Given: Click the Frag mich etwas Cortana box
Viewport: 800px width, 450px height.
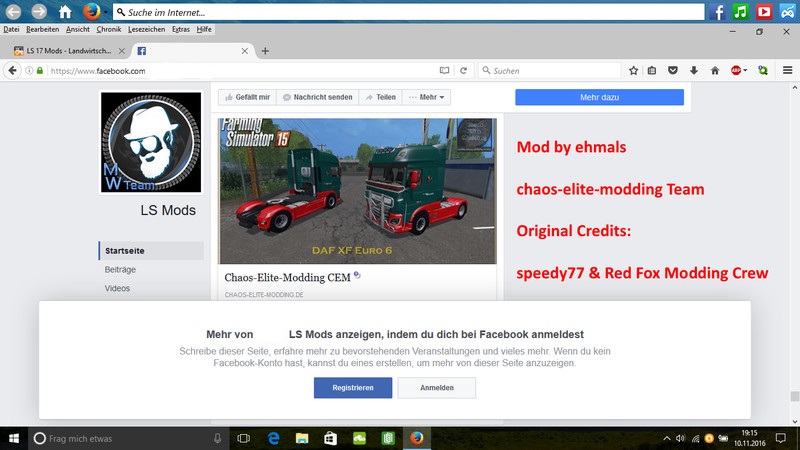Looking at the screenshot, I should click(128, 438).
